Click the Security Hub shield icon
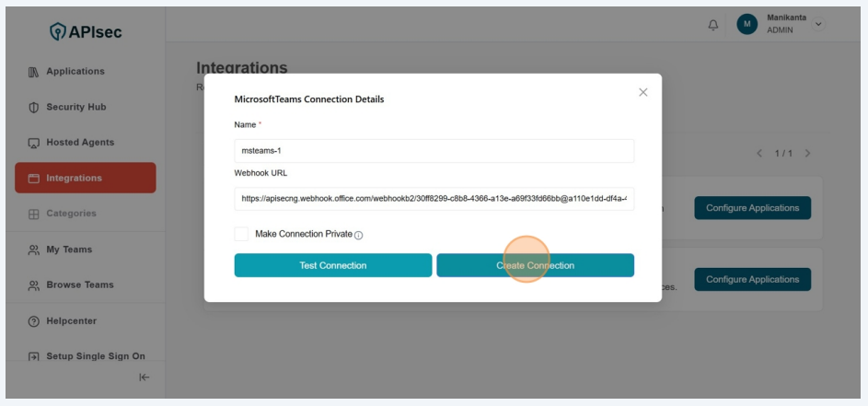Viewport: 868px width, 406px height. point(34,108)
